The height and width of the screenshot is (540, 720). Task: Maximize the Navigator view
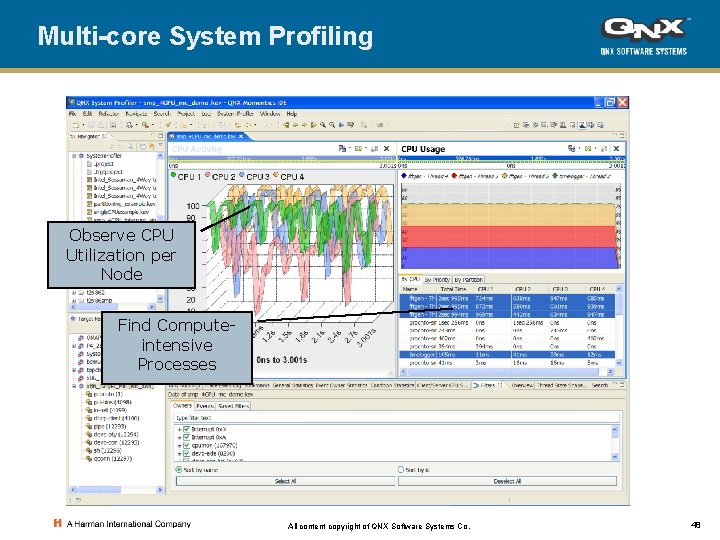point(160,136)
